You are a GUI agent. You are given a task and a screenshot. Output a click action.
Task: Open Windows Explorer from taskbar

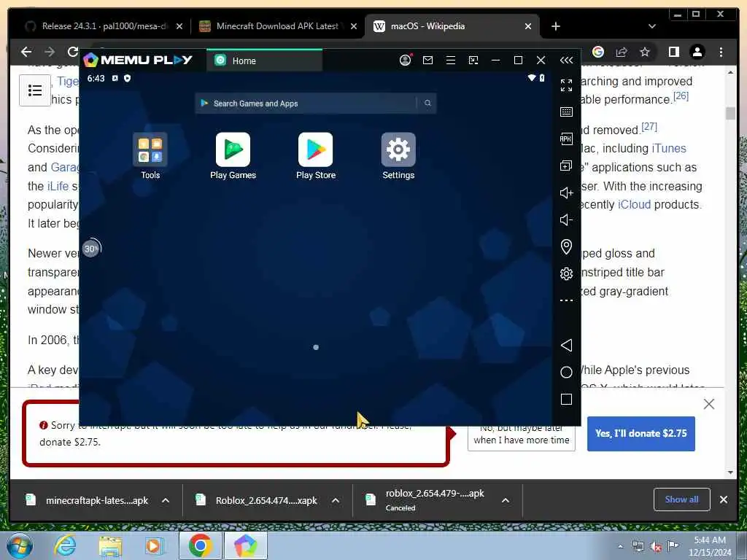pos(110,545)
